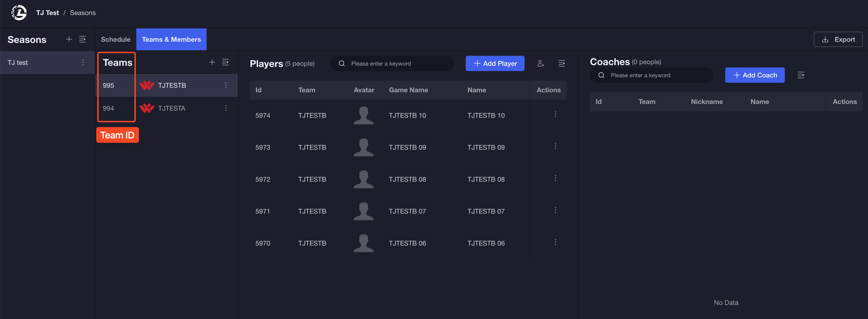The width and height of the screenshot is (868, 319).
Task: Select the Teams & Members tab
Action: (171, 39)
